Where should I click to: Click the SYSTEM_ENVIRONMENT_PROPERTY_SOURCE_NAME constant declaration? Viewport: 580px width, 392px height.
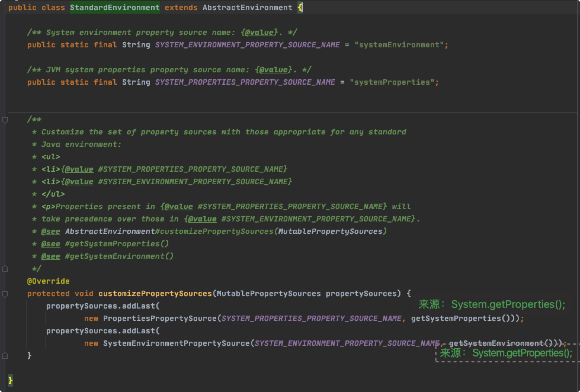pyautogui.click(x=247, y=45)
